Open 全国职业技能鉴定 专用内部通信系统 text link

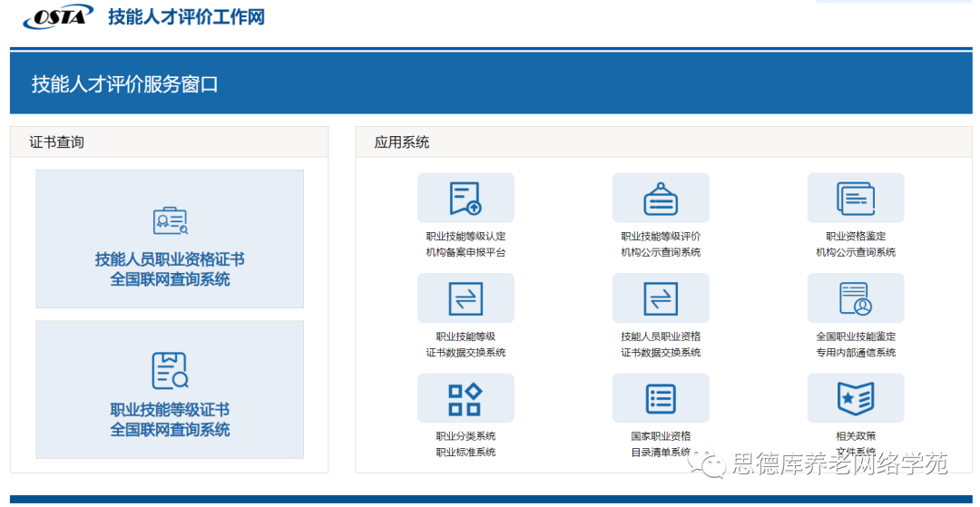tap(856, 344)
